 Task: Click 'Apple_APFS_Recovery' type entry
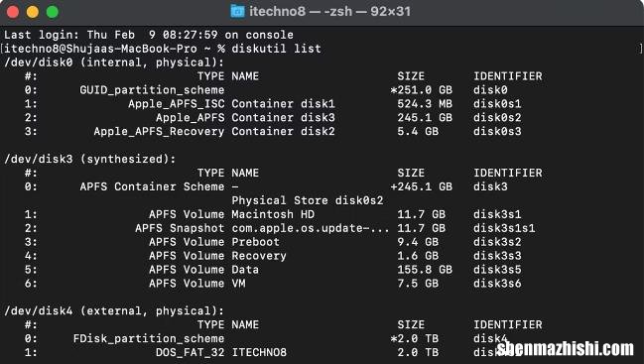[x=159, y=131]
